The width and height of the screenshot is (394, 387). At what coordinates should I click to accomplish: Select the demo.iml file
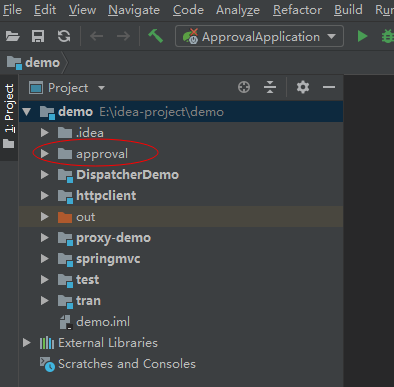click(181, 322)
